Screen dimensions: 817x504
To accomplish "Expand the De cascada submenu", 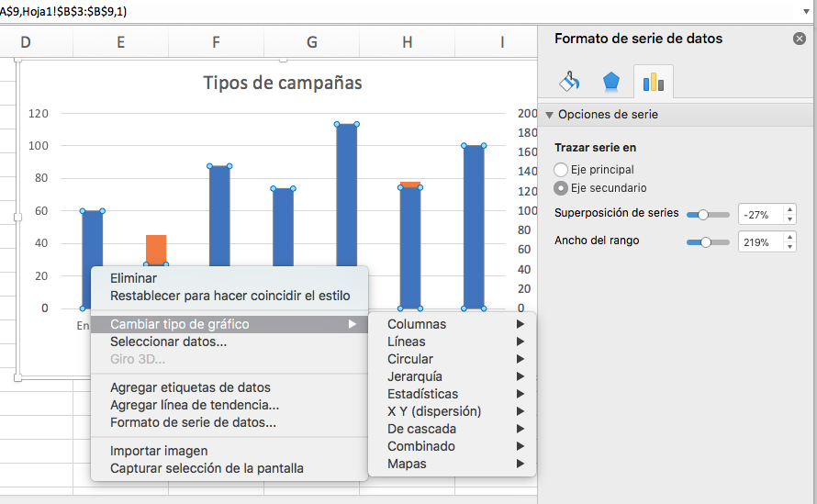I will (452, 429).
